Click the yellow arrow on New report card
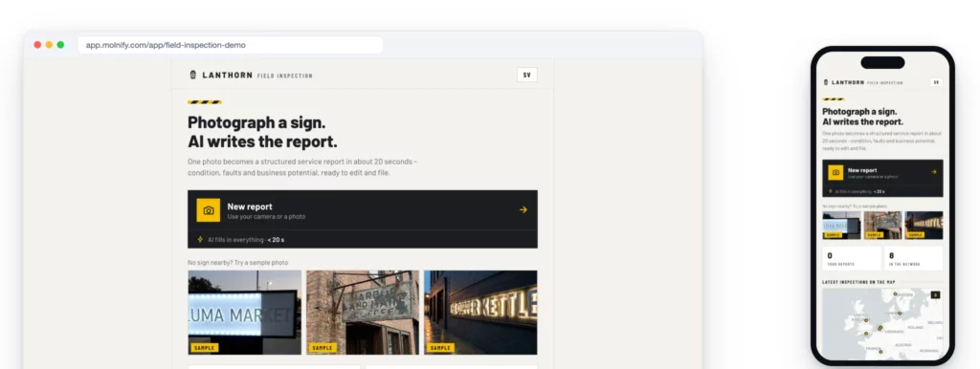This screenshot has width=980, height=369. 523,209
